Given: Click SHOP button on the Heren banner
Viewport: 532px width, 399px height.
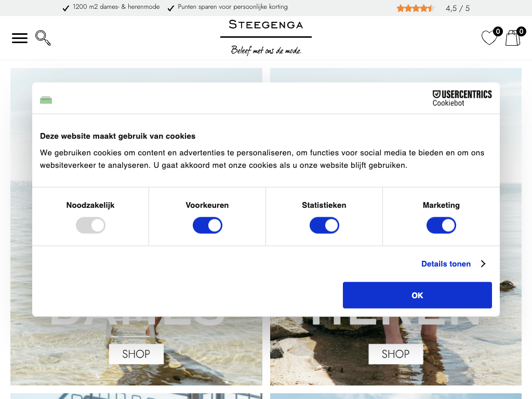Looking at the screenshot, I should pos(395,354).
